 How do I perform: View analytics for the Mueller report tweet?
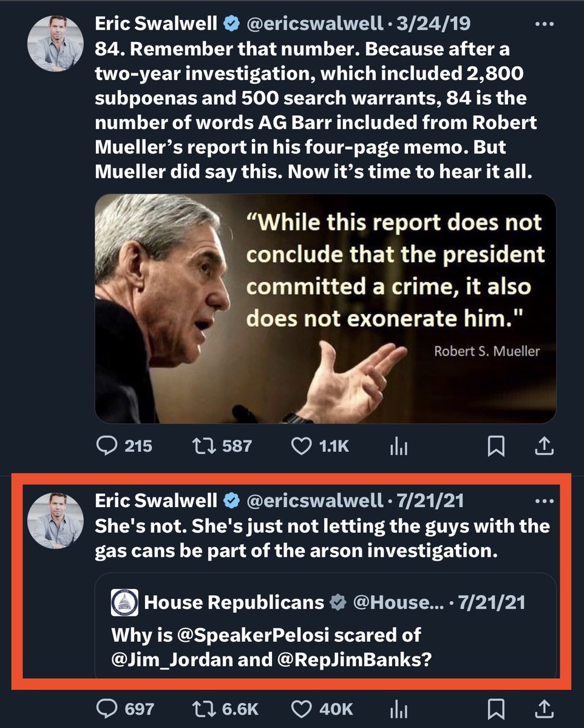(x=398, y=447)
